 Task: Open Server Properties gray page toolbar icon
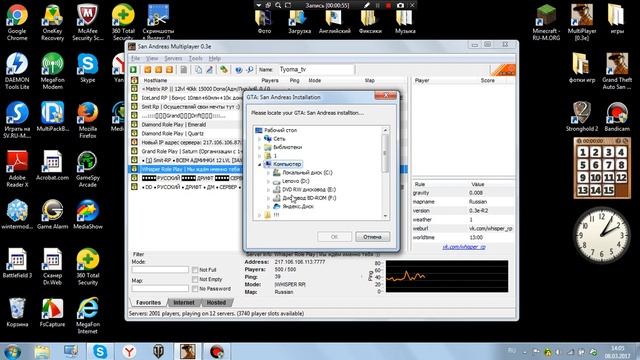click(184, 70)
